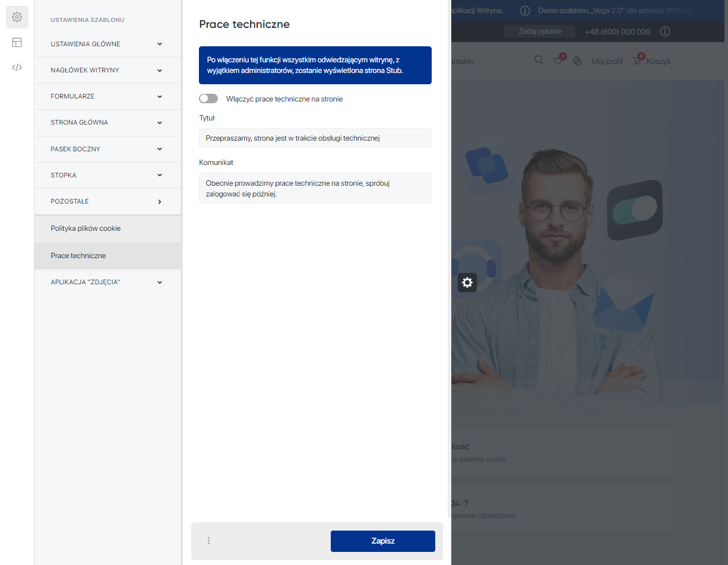Open the wishlist heart icon
This screenshot has width=728, height=565.
(558, 61)
